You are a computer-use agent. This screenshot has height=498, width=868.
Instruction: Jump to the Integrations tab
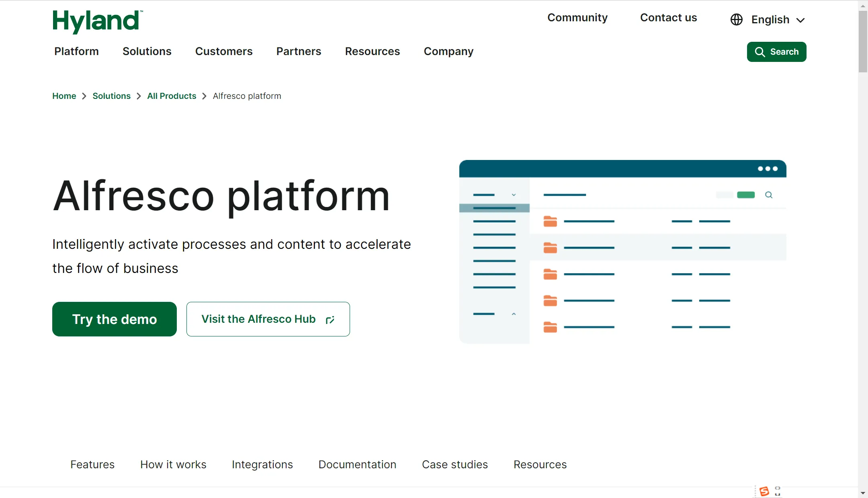(262, 465)
